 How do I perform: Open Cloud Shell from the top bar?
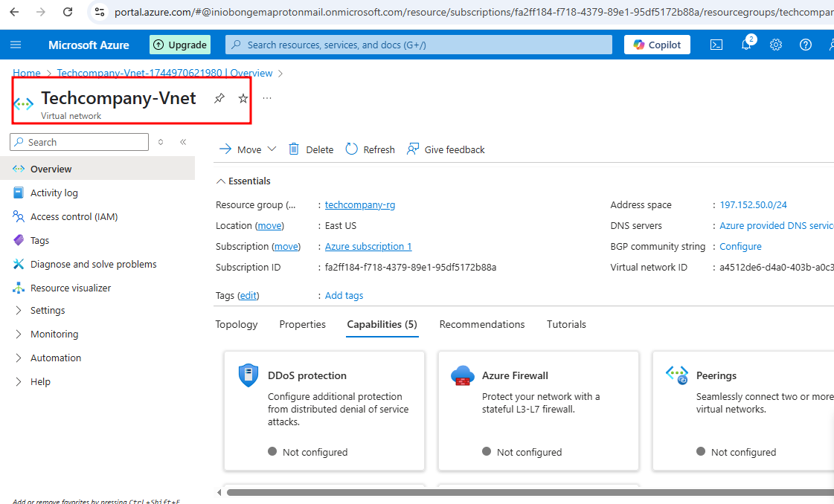pyautogui.click(x=716, y=45)
